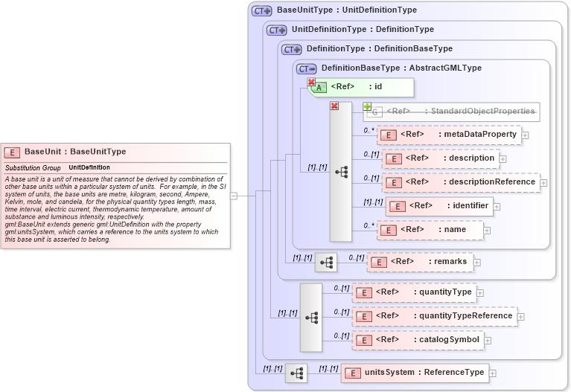Click the <Ref> : id attribute label

(x=356, y=86)
